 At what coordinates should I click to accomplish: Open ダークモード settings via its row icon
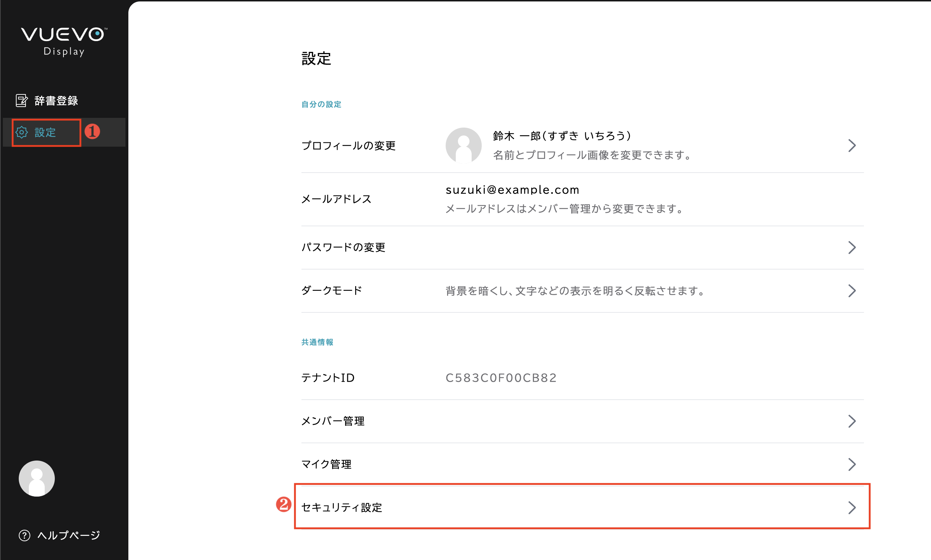click(852, 290)
